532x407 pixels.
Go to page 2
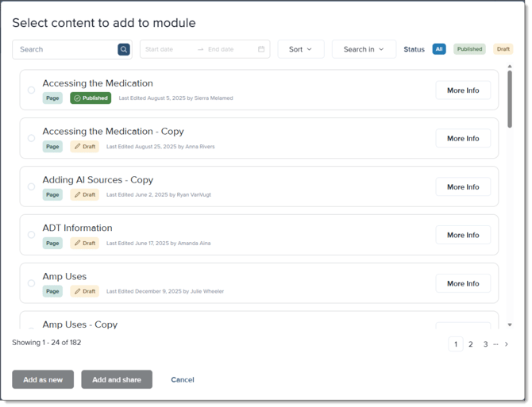coord(471,344)
